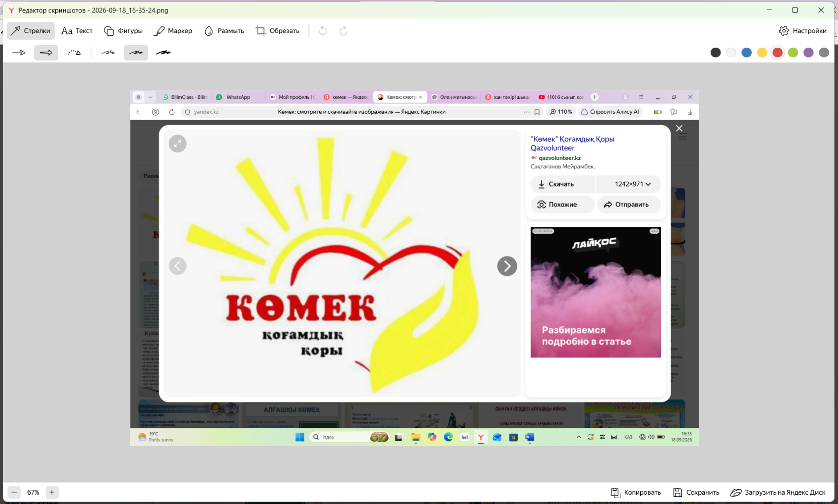Choose the blue color swatch
Screen dimensions: 838x504
click(x=747, y=53)
